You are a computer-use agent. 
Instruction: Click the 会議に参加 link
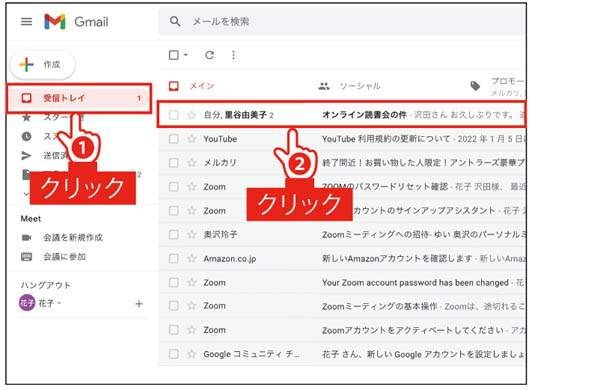tap(64, 256)
